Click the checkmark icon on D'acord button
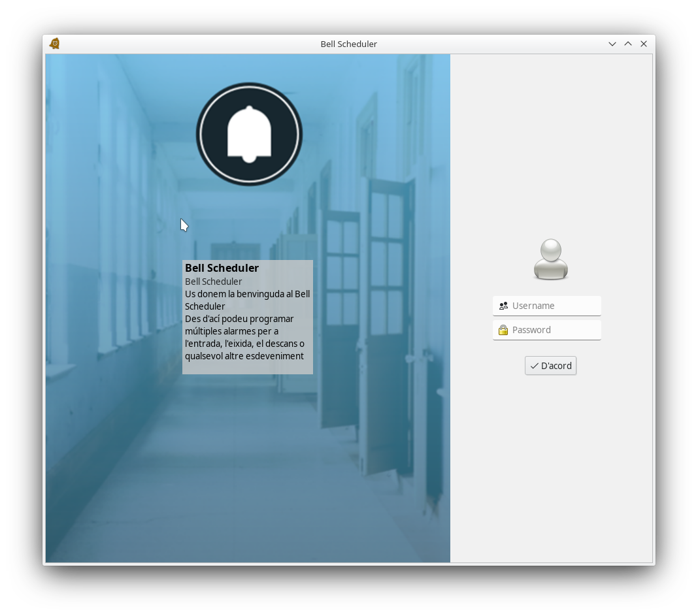The image size is (698, 616). point(534,366)
